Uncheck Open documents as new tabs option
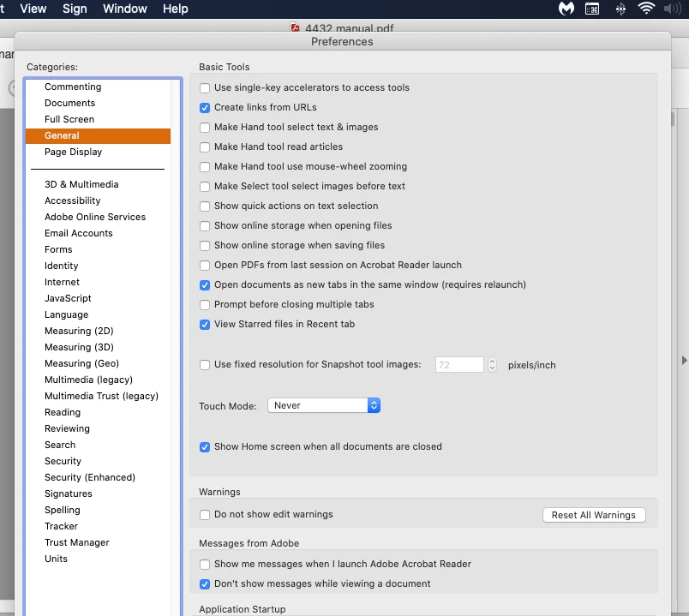 205,285
